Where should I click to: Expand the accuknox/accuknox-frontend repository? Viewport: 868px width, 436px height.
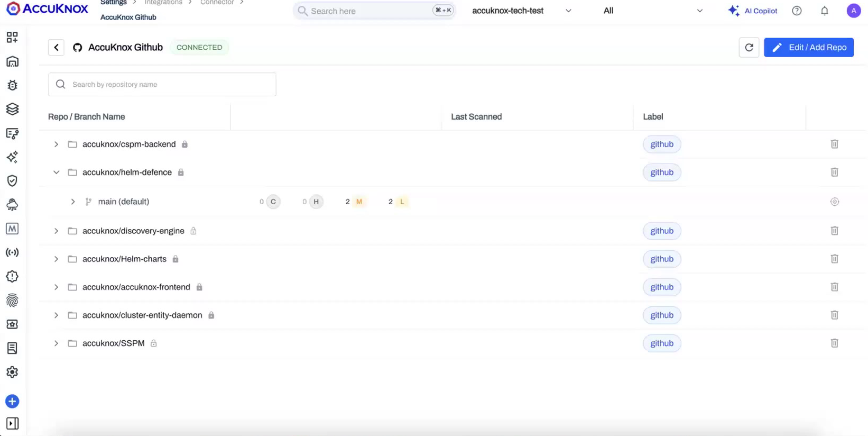coord(56,287)
